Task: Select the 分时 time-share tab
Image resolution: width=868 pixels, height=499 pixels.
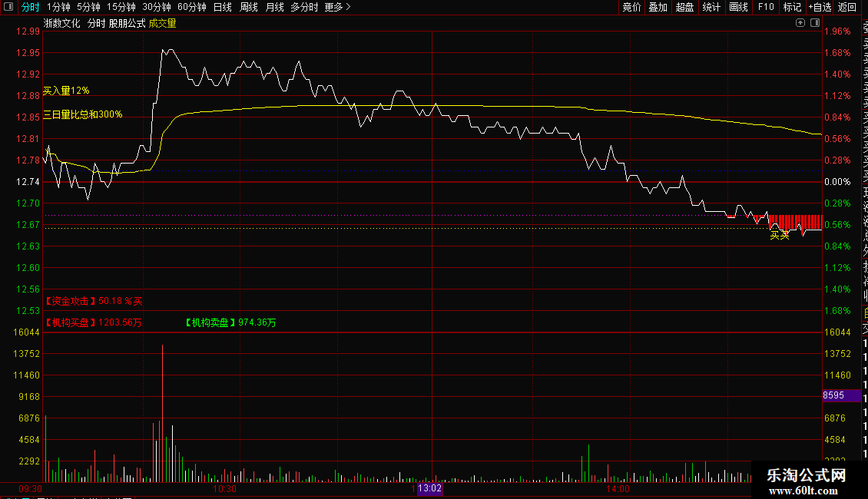Action: [31, 7]
